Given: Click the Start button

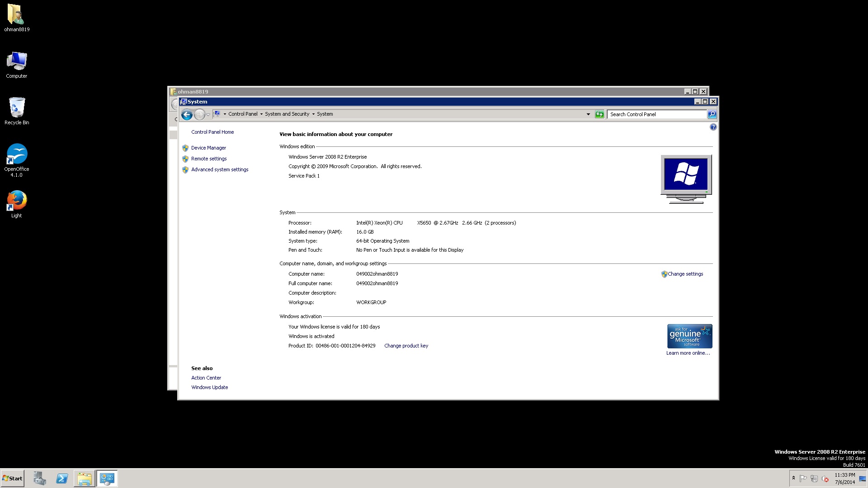Looking at the screenshot, I should pos(12,479).
